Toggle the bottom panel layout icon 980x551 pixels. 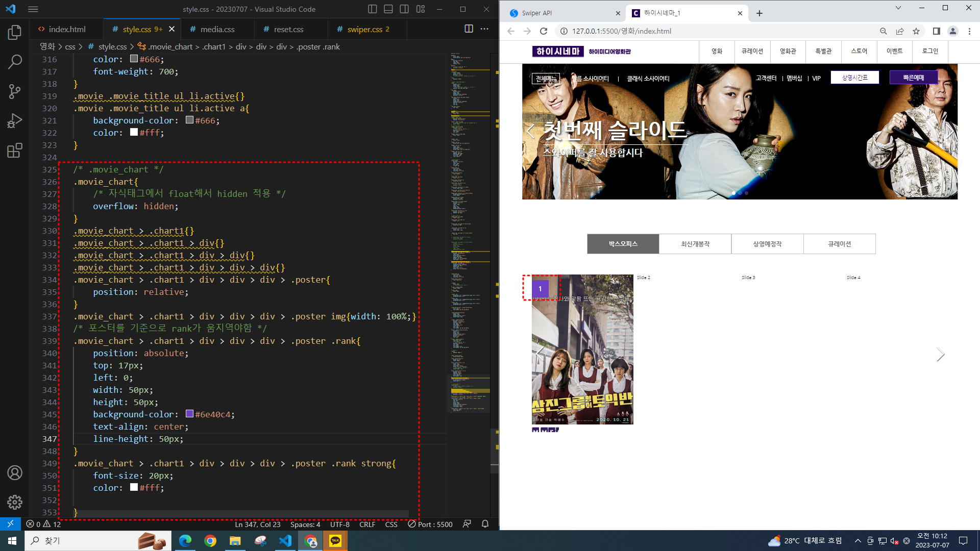pyautogui.click(x=388, y=9)
